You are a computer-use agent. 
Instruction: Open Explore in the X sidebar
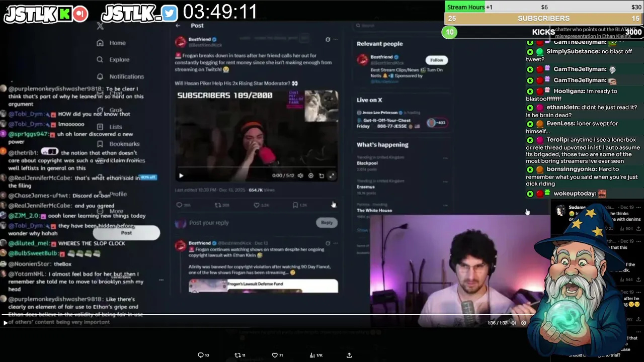click(113, 59)
